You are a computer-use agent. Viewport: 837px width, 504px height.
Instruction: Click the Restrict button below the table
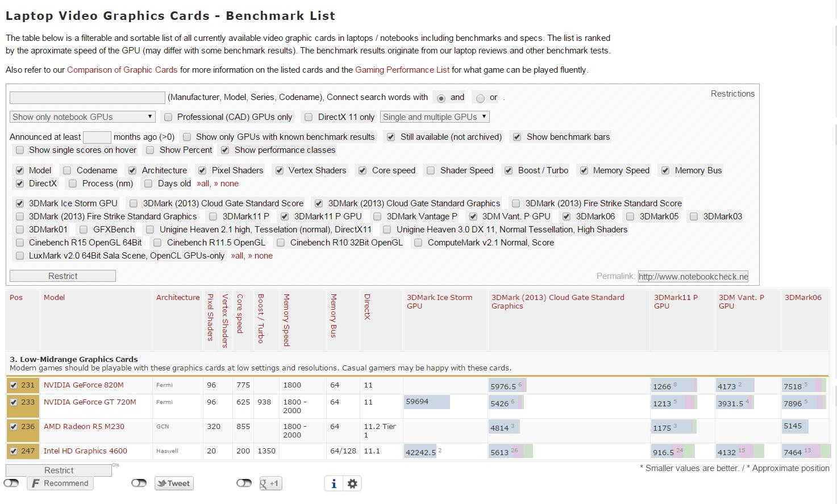click(x=59, y=470)
